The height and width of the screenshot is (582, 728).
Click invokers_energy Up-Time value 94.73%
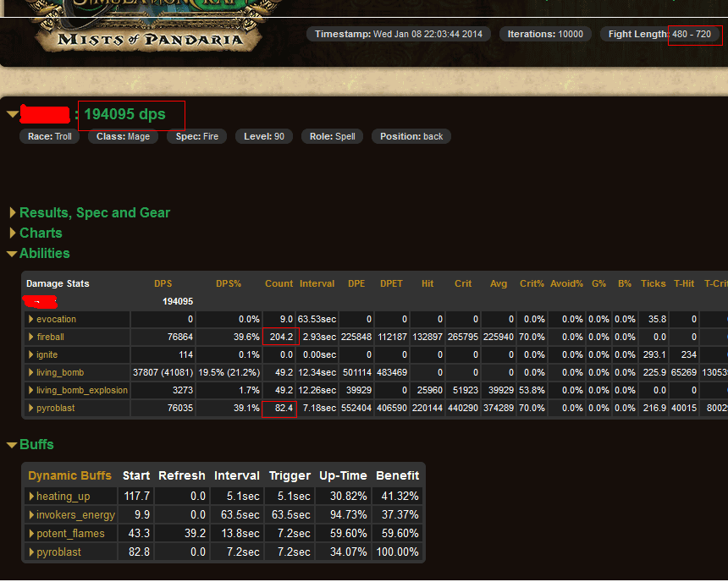click(348, 514)
